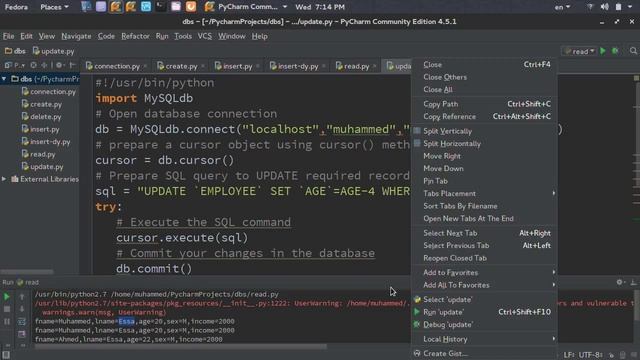The height and width of the screenshot is (360, 640).
Task: Click the Run panel pause output icon
Action: 7,322
